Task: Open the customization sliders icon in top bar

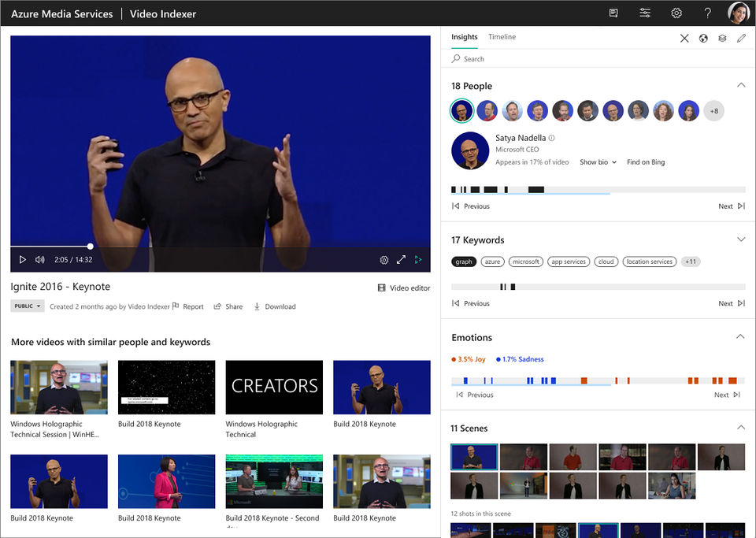Action: click(645, 13)
